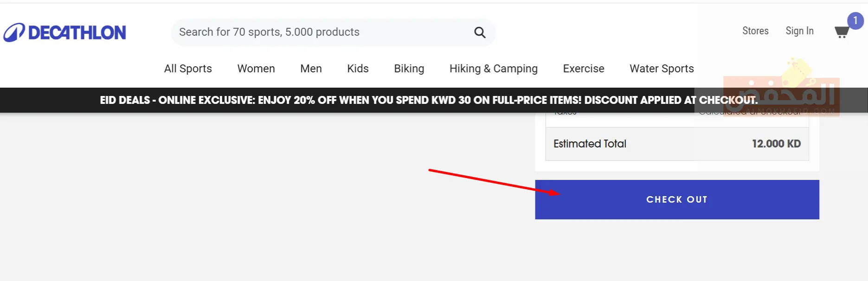Go to the Biking category
Viewport: 868px width, 281px height.
coord(409,69)
